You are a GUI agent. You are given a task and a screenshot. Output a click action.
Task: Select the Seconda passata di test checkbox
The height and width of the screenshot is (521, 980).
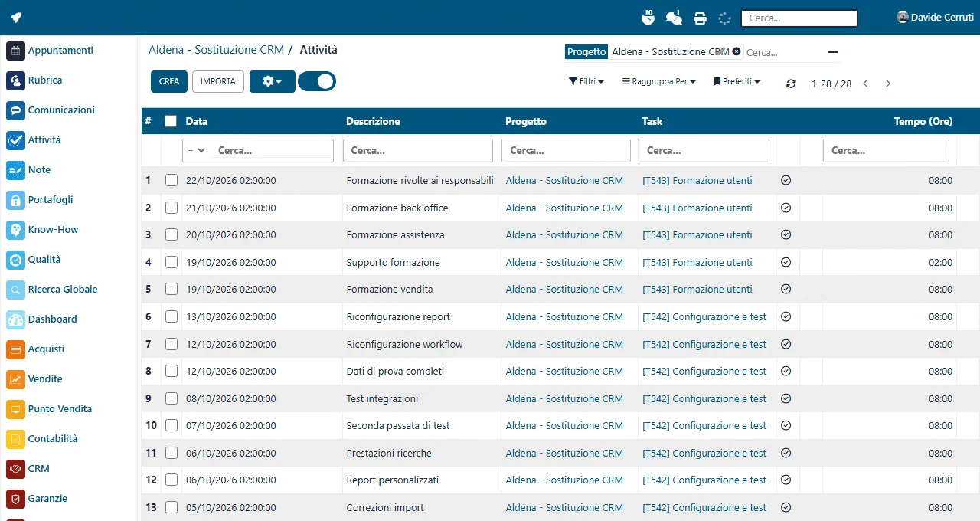(171, 425)
